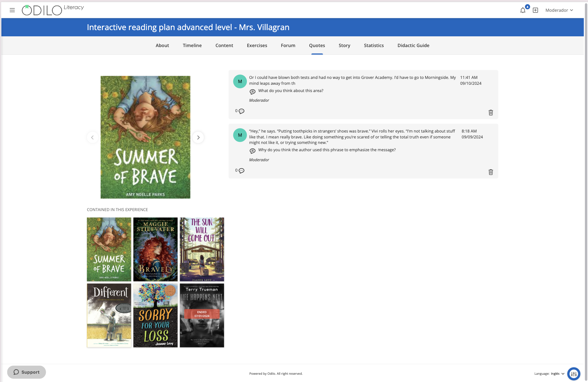Image resolution: width=588 pixels, height=382 pixels.
Task: Open the Story tab
Action: pyautogui.click(x=345, y=45)
